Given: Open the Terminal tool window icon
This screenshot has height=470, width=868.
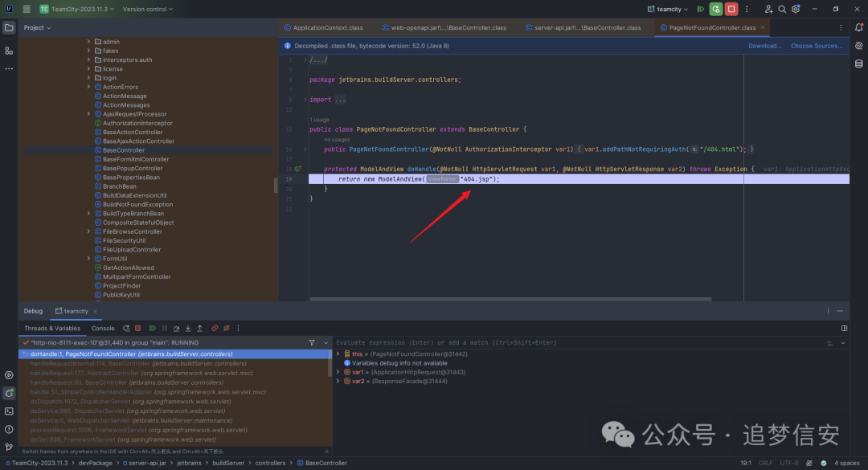Looking at the screenshot, I should click(9, 411).
